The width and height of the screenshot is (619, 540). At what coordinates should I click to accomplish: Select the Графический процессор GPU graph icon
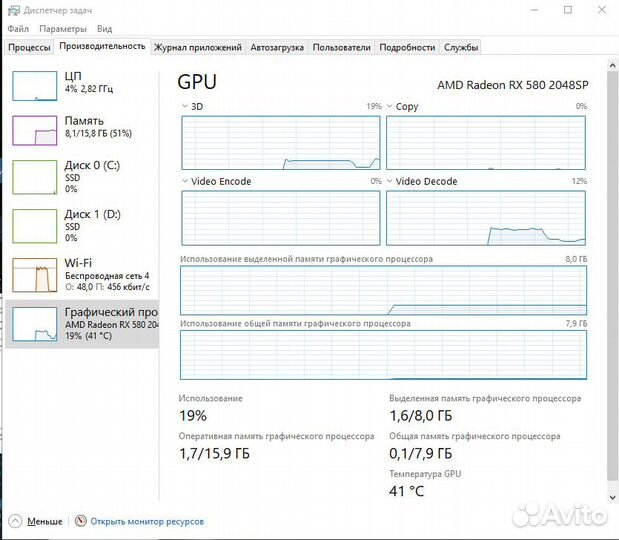(x=34, y=322)
